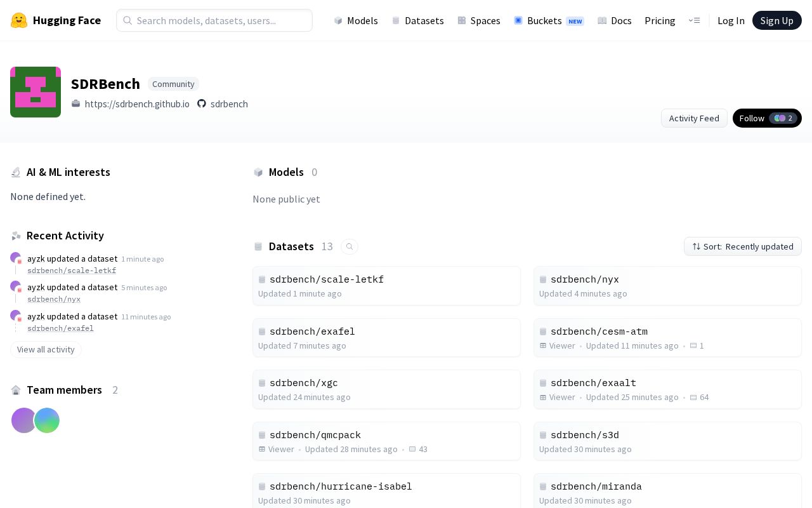This screenshot has width=812, height=508.
Task: Open the sdrbench/miranda dataset card
Action: [x=667, y=491]
